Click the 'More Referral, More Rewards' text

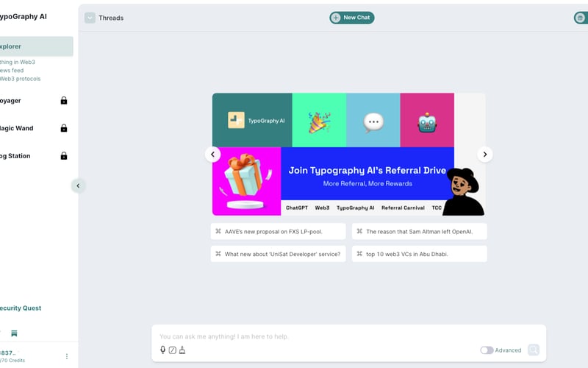(x=368, y=183)
